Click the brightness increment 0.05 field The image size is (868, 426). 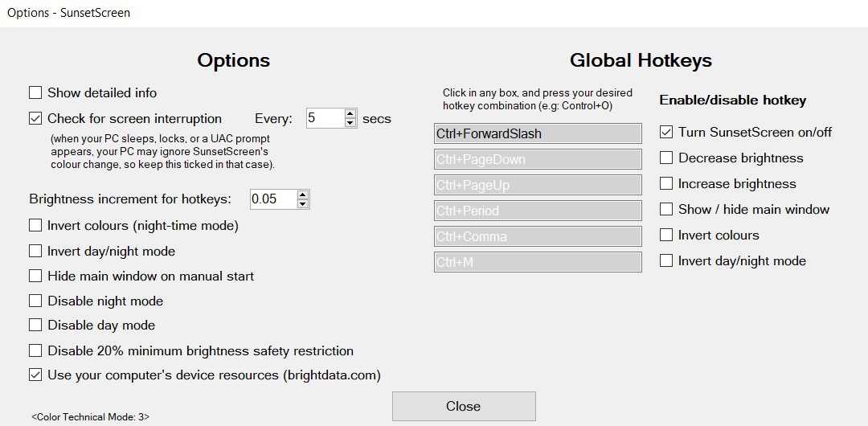tap(272, 199)
